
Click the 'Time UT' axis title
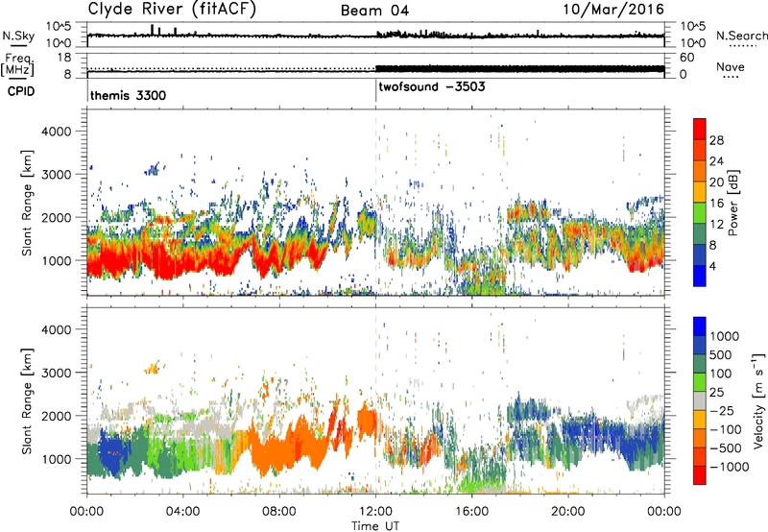(x=375, y=526)
